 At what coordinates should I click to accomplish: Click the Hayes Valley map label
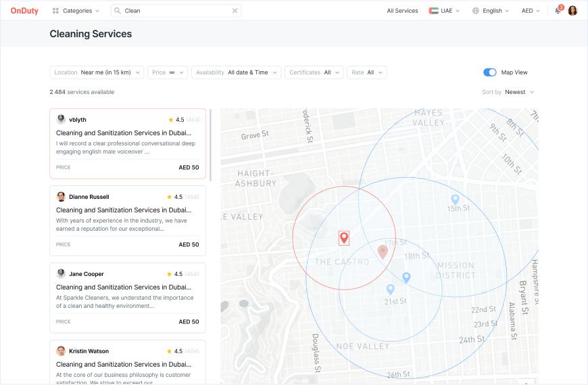428,118
